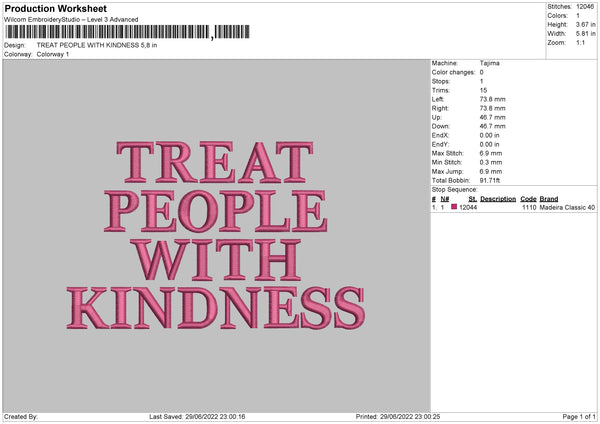Click the Brand column header

point(549,199)
